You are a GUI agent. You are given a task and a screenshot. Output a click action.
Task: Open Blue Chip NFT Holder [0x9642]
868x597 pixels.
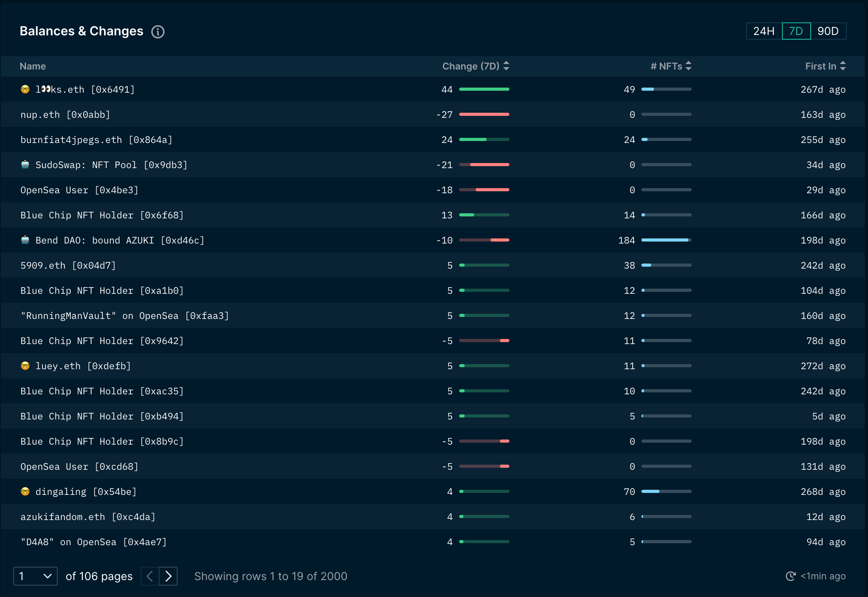(102, 341)
